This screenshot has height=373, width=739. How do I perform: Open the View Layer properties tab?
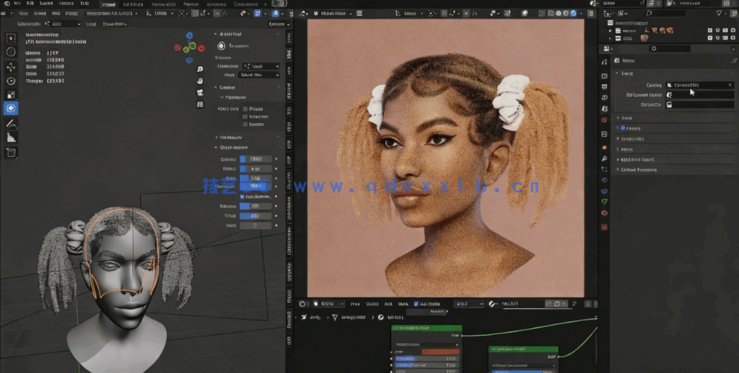(x=604, y=98)
